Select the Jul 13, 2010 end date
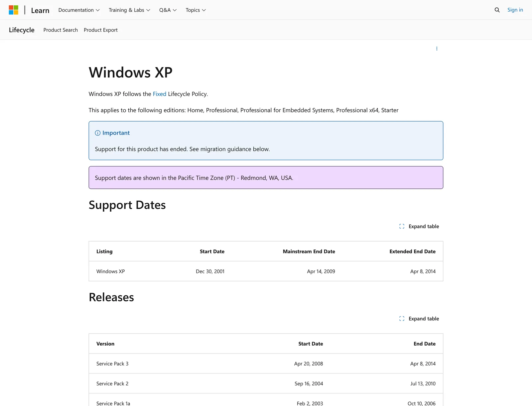The height and width of the screenshot is (406, 532). (x=423, y=384)
